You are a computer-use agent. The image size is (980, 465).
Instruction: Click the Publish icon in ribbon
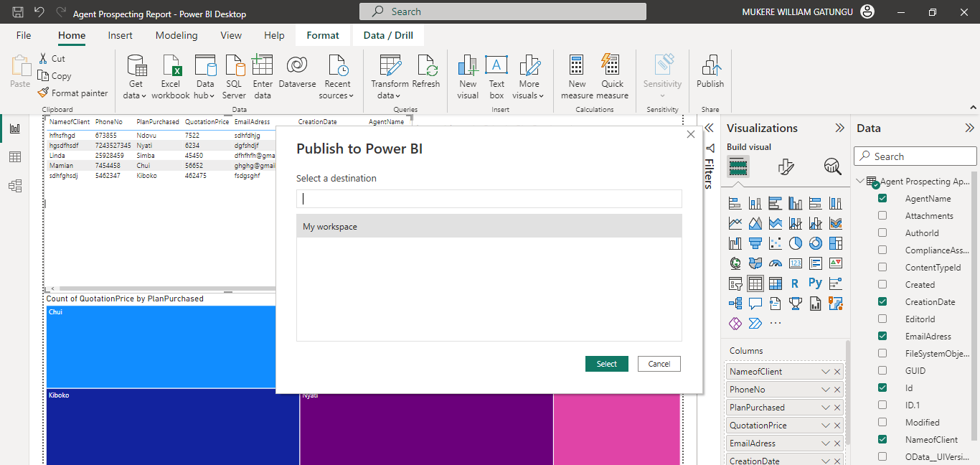(710, 72)
